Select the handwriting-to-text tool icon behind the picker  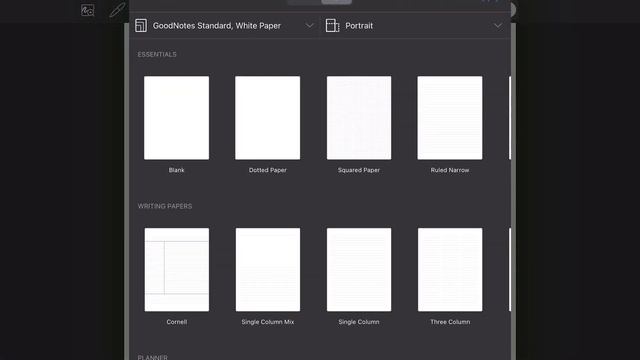[x=87, y=11]
